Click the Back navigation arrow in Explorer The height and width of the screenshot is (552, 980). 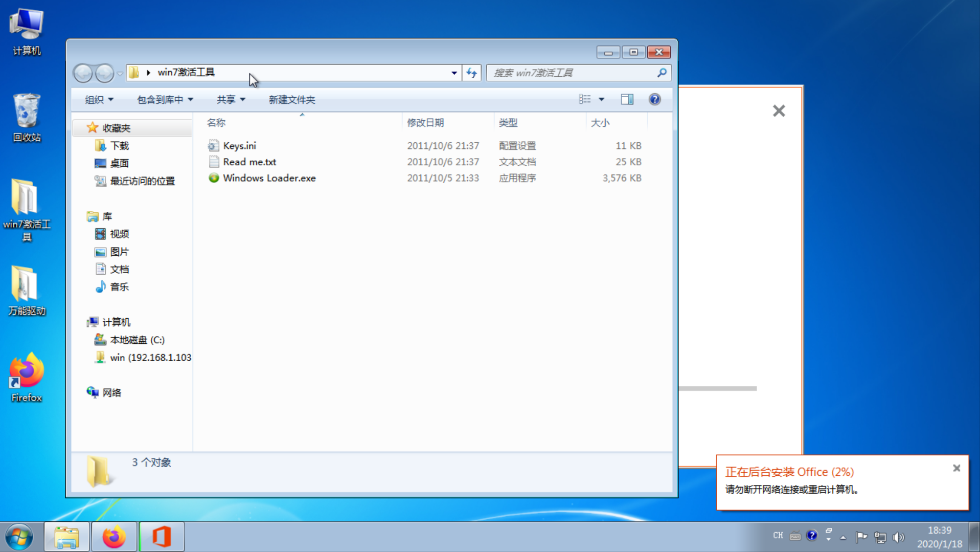point(83,73)
